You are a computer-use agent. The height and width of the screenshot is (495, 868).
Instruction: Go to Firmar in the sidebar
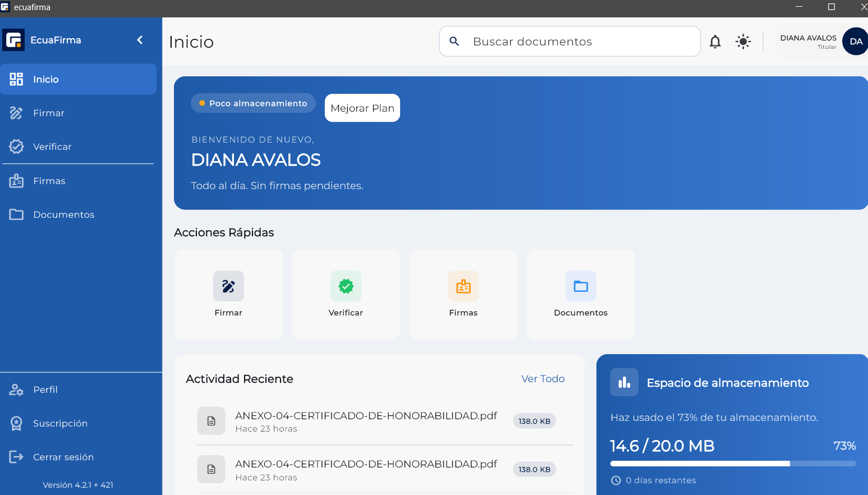coord(78,113)
